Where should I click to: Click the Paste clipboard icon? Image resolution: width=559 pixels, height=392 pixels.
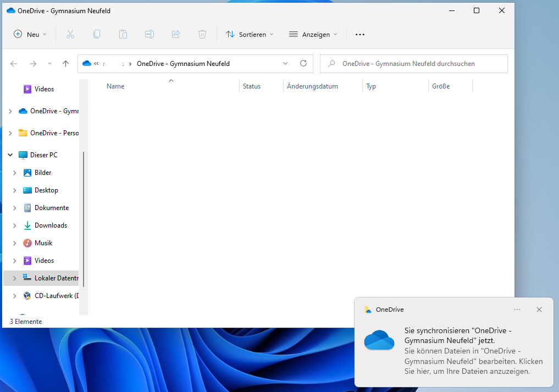point(123,34)
